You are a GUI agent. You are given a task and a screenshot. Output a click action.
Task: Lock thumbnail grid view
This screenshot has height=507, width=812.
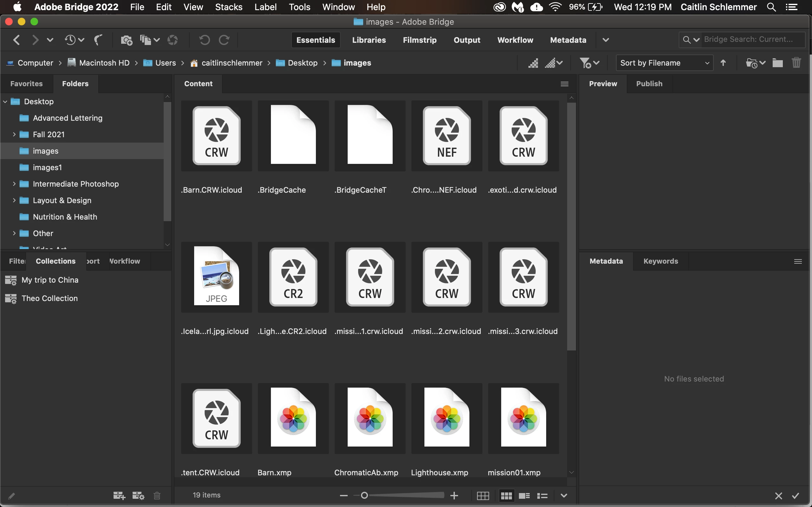click(483, 495)
